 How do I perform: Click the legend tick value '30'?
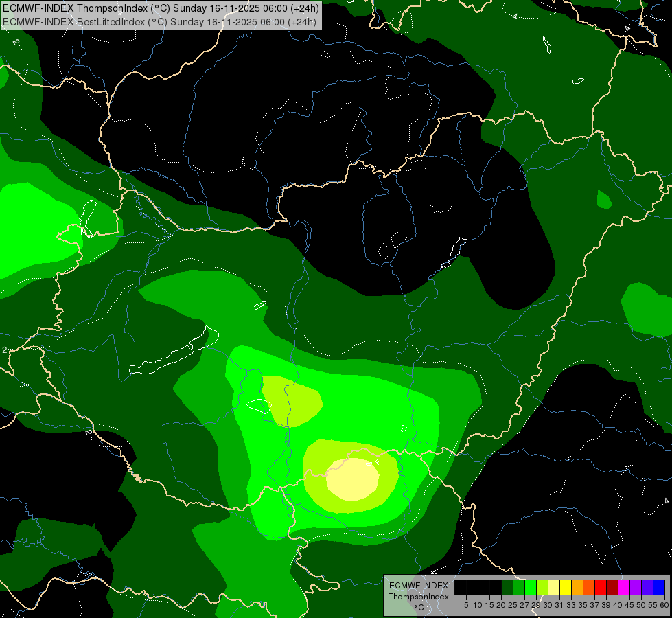tap(548, 605)
